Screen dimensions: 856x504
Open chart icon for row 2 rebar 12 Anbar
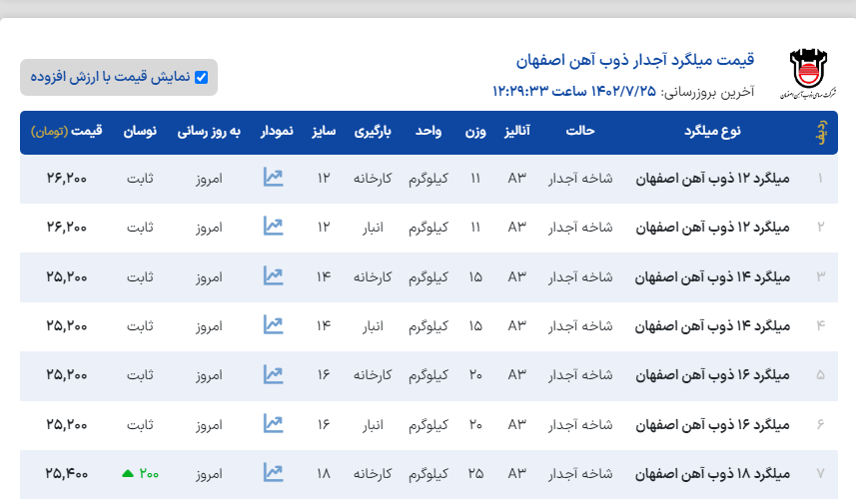(273, 227)
